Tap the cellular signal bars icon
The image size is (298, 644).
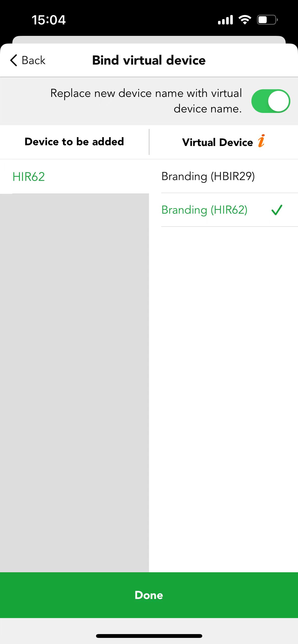[x=225, y=20]
